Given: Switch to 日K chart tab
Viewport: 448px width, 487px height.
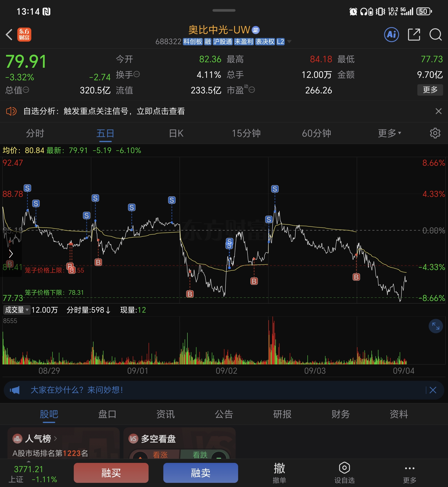Looking at the screenshot, I should click(x=176, y=133).
